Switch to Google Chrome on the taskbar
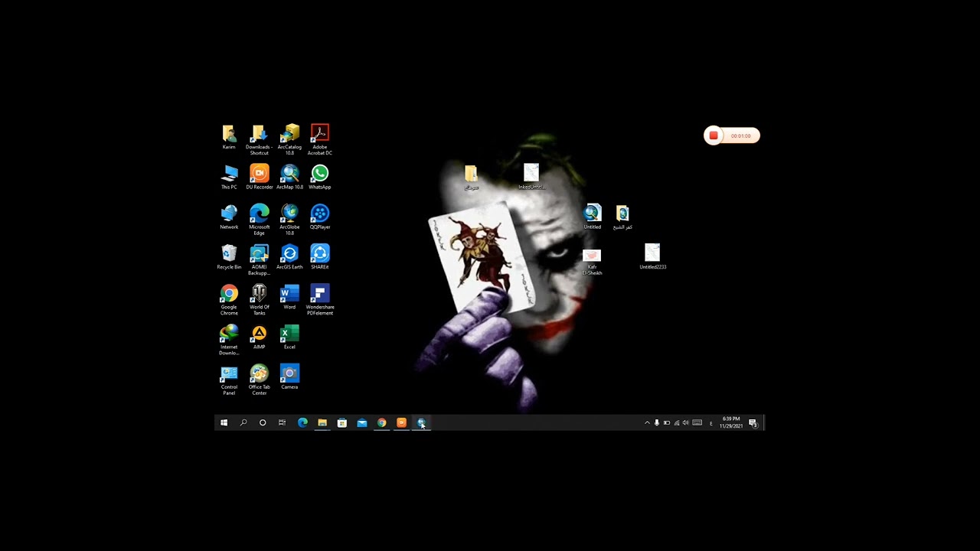Screen dimensions: 980x551 (381, 422)
